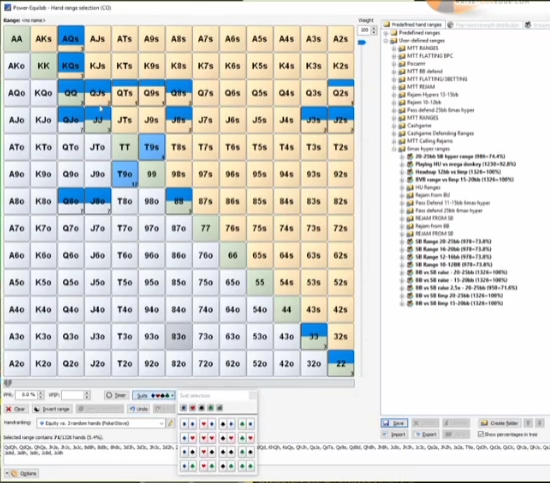This screenshot has height=483, width=550.
Task: Collapse the '6max hyper ranges' folder
Action: [x=394, y=149]
